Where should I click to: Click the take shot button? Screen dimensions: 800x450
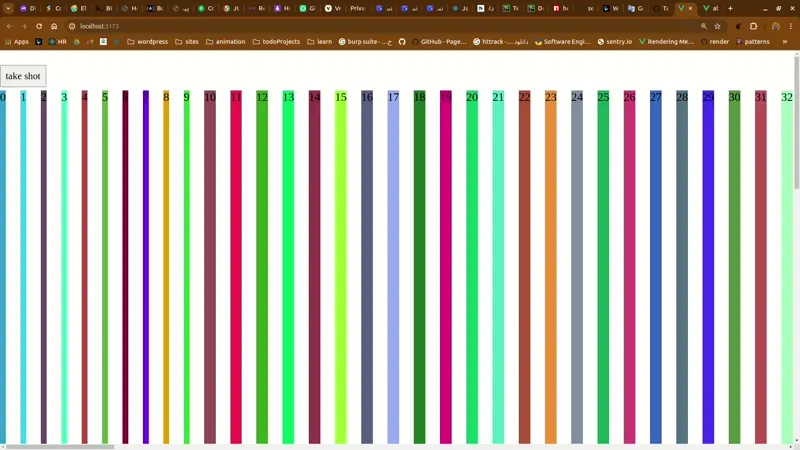(23, 76)
